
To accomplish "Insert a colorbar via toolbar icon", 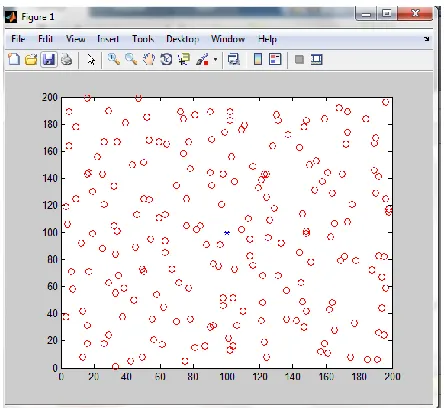I will pos(258,60).
